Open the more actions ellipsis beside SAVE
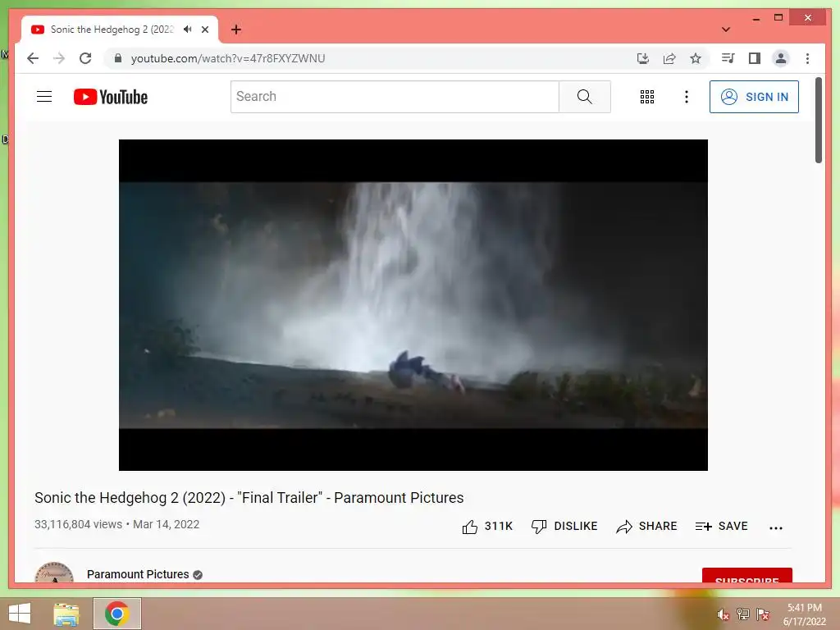 point(776,527)
